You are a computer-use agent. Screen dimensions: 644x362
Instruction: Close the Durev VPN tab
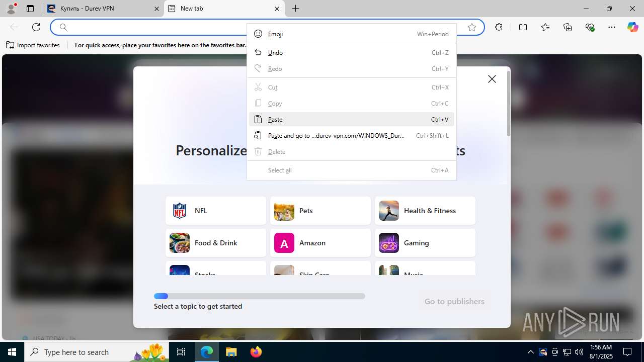point(156,9)
